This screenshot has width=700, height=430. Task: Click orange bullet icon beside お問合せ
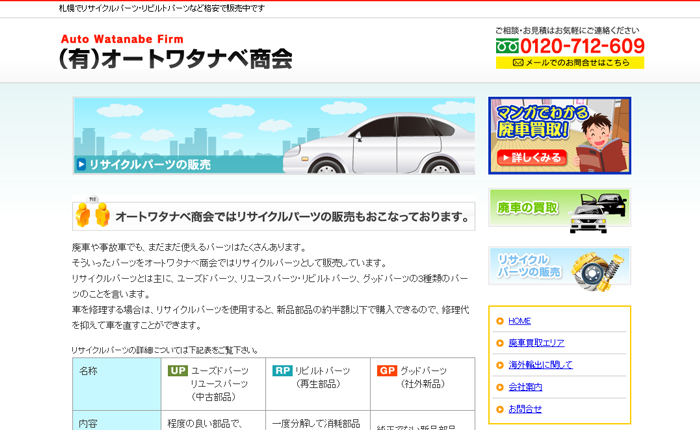[500, 409]
